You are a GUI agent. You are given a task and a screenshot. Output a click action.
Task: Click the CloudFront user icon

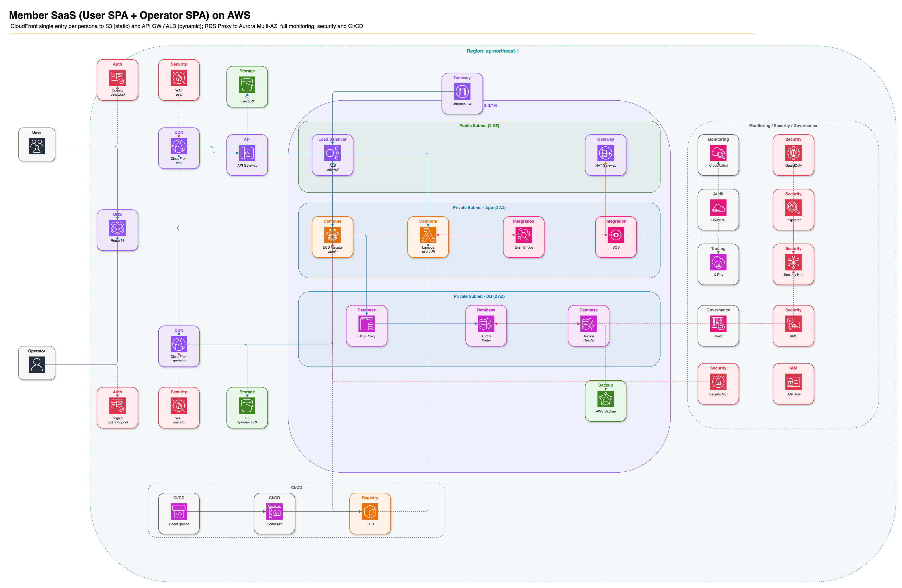179,146
